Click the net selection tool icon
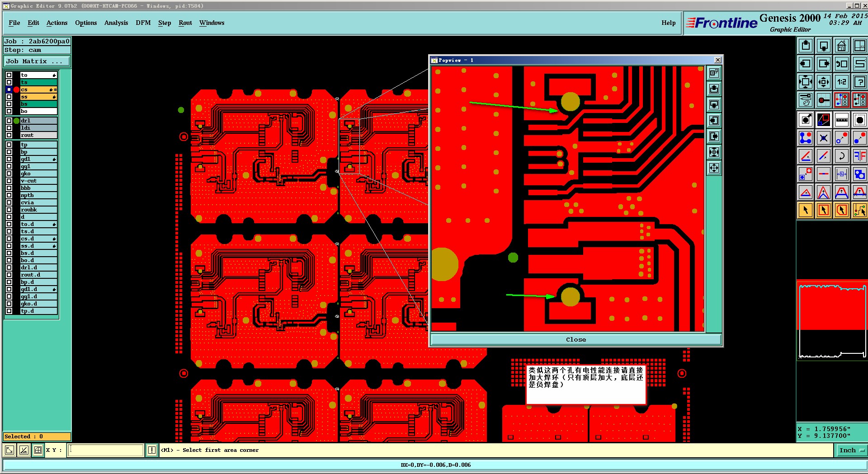Viewport: 868px width, 474px height. click(859, 210)
